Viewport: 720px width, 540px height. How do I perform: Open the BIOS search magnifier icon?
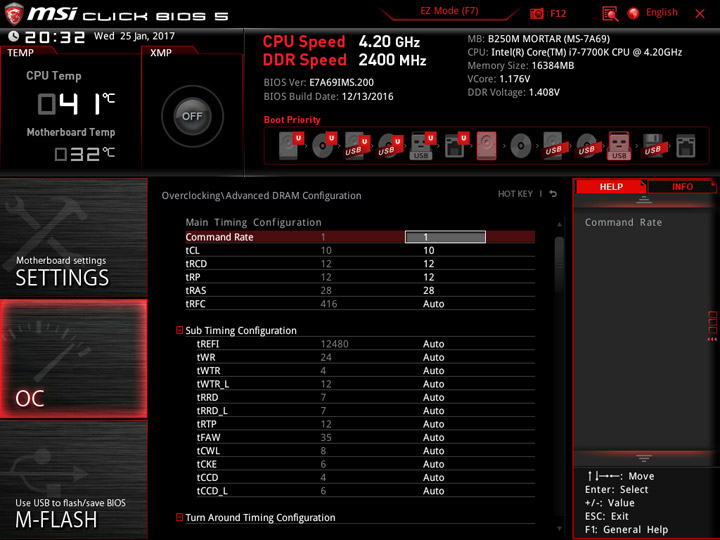(x=610, y=14)
